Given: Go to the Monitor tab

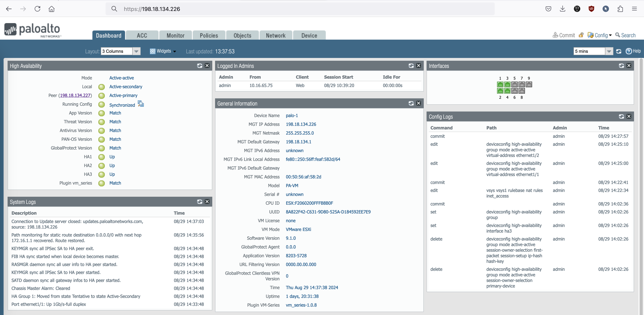Looking at the screenshot, I should pyautogui.click(x=175, y=35).
